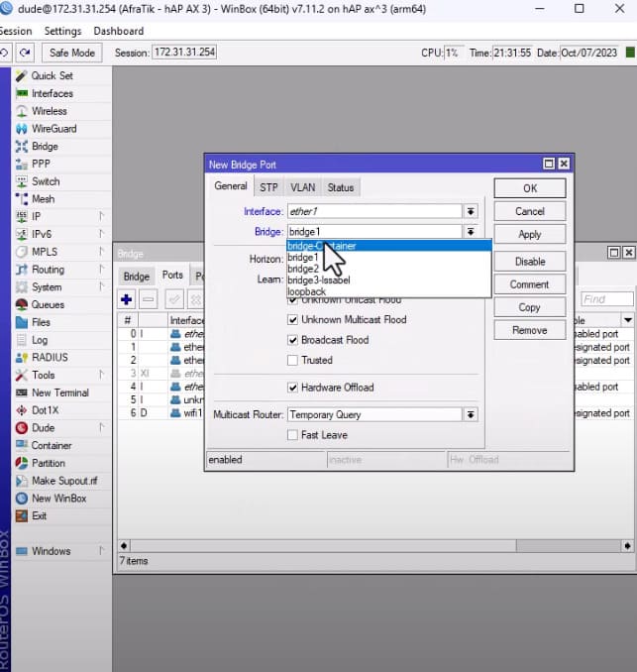
Task: Select the Bridge tab in Bridge window
Action: (x=137, y=277)
